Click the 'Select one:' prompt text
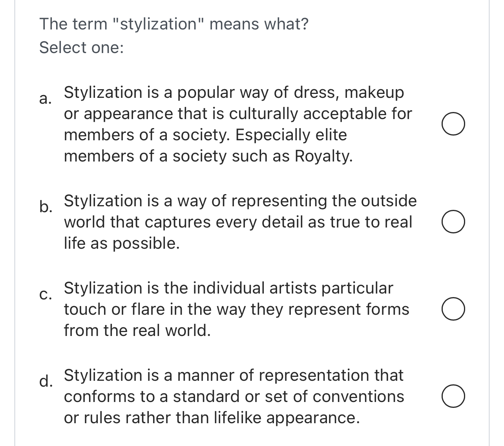Screen dimensions: 504x446 coord(82,48)
